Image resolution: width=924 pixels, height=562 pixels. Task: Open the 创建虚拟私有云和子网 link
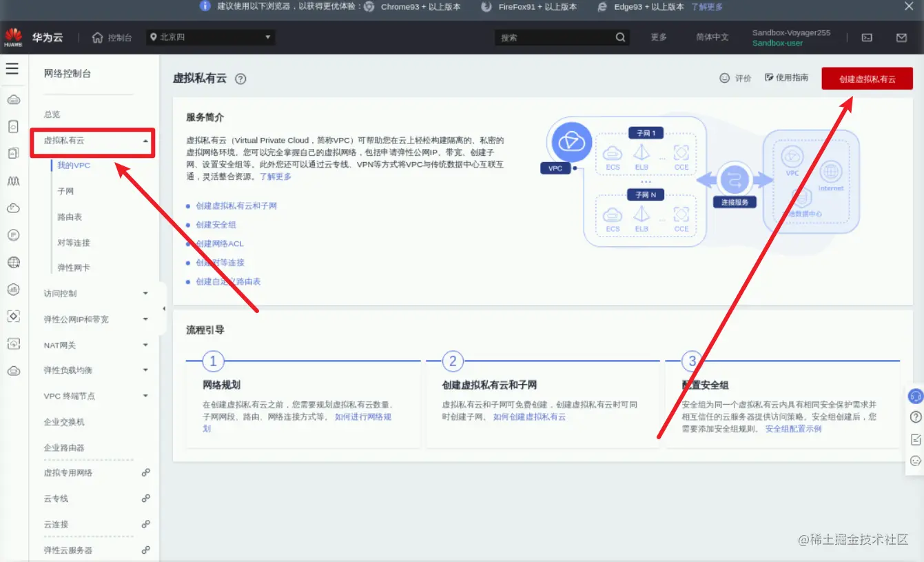236,206
